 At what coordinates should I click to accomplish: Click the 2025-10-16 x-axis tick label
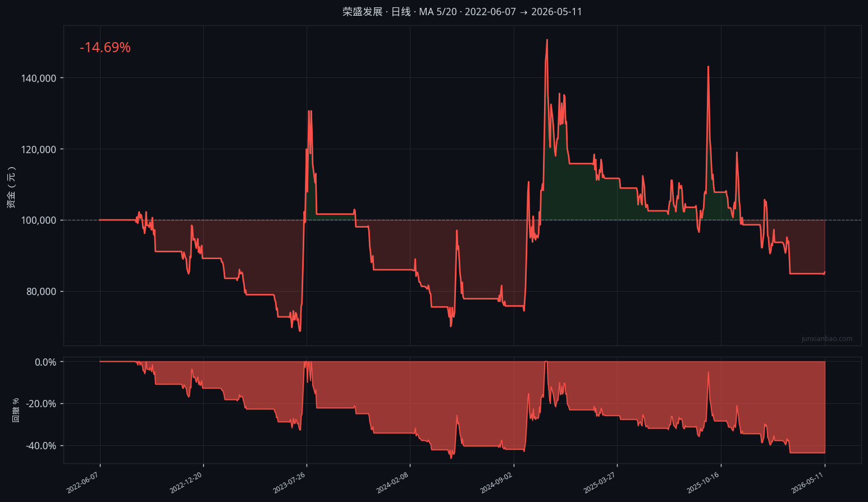click(x=703, y=482)
